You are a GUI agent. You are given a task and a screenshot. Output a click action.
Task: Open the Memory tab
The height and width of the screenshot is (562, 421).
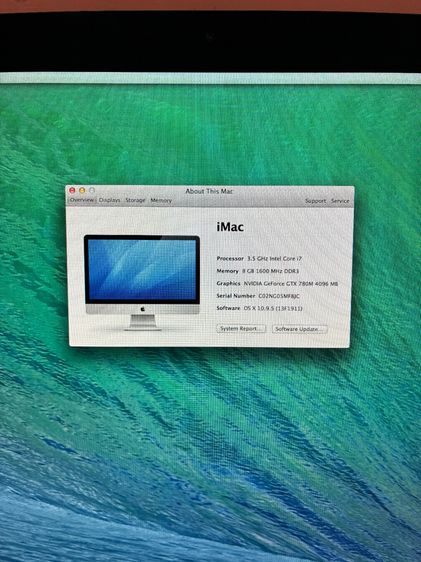pos(161,200)
